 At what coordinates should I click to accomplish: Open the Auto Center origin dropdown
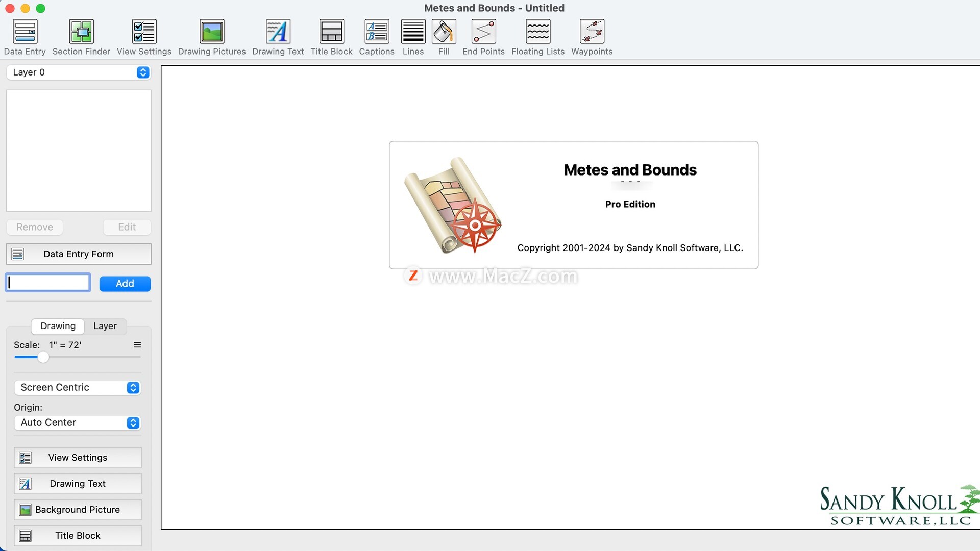pyautogui.click(x=78, y=422)
